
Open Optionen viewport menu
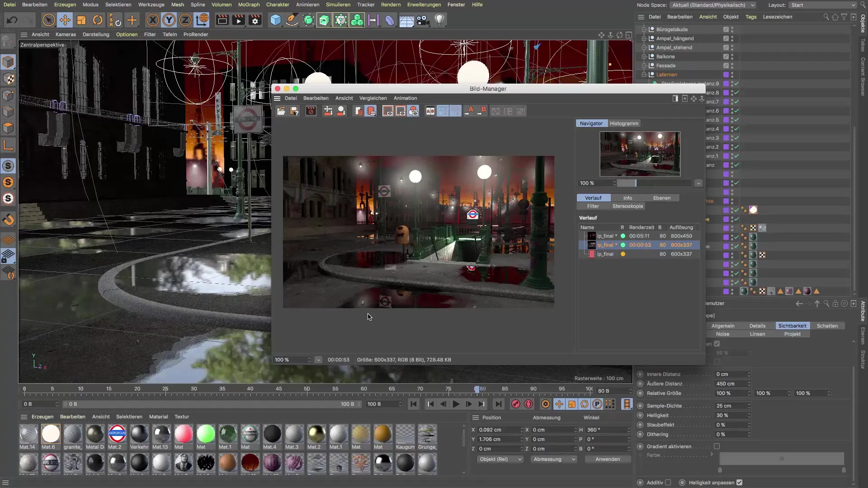(x=127, y=34)
